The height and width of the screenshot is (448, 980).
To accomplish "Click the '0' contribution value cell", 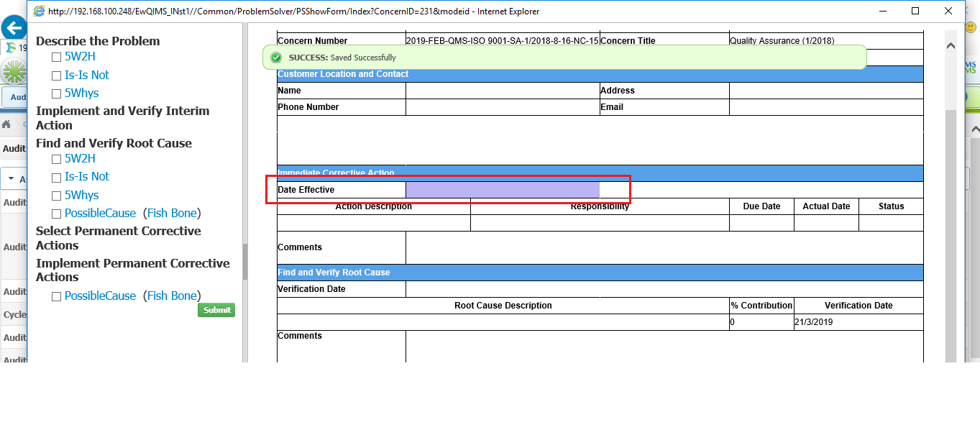I will tap(761, 322).
